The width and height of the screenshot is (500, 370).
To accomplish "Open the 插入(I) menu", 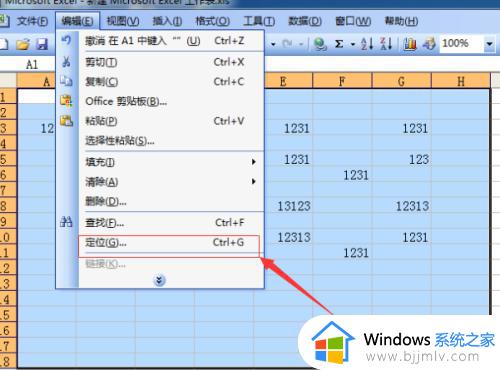I will [x=167, y=21].
